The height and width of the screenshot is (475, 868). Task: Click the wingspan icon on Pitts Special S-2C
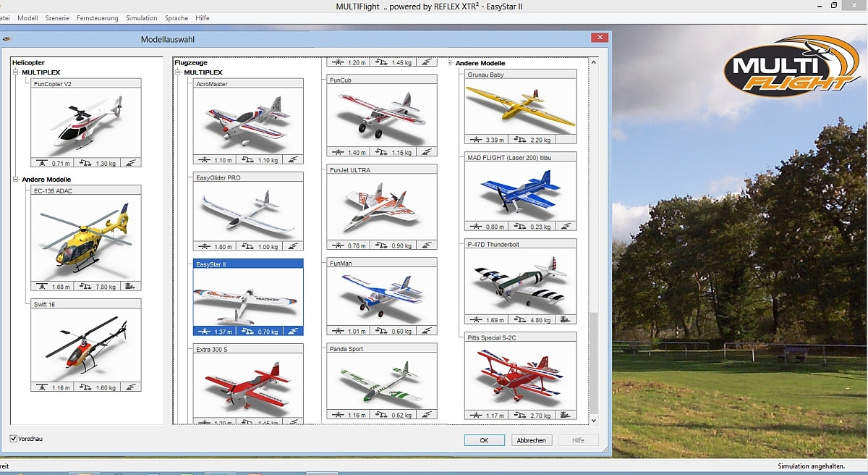point(476,416)
